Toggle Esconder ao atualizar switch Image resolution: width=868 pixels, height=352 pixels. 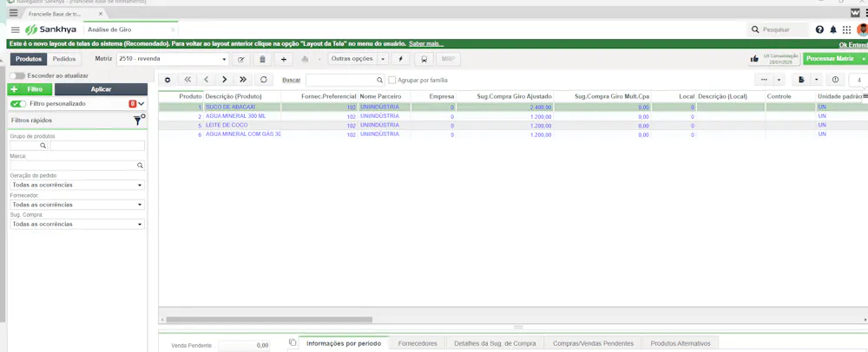(x=17, y=75)
